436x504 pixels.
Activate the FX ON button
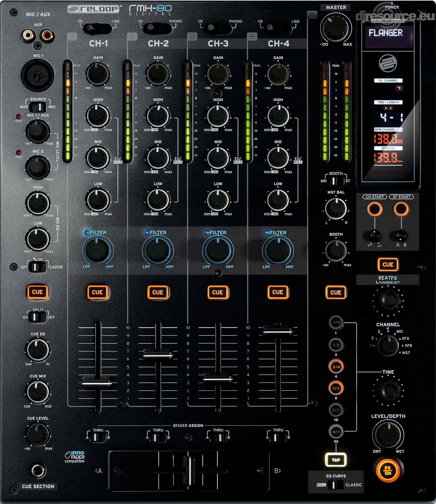tap(388, 470)
